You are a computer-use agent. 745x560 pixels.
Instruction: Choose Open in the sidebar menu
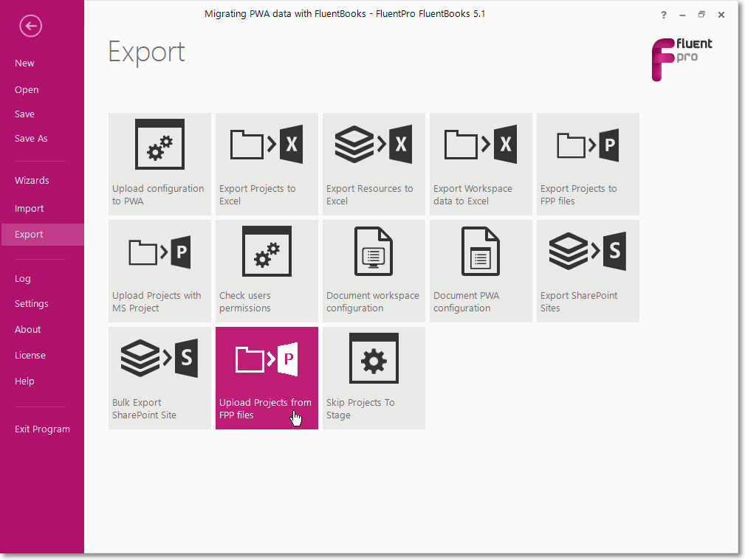27,90
